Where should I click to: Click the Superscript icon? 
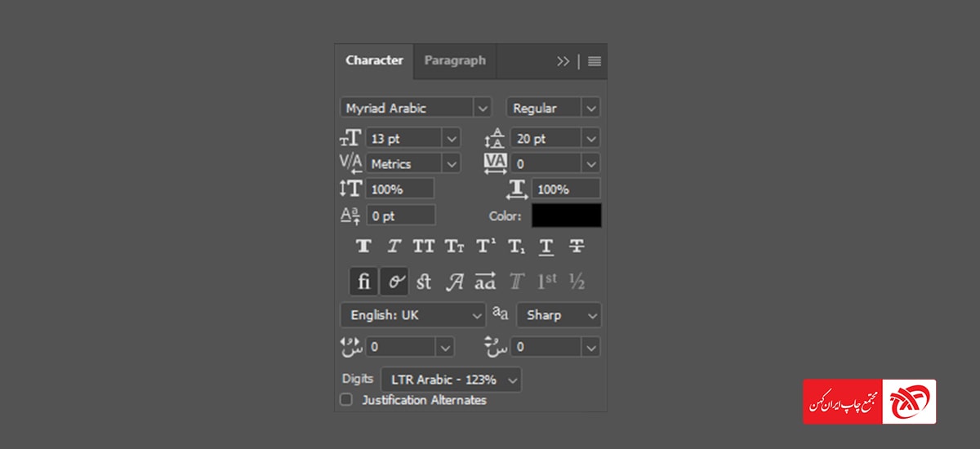(486, 246)
